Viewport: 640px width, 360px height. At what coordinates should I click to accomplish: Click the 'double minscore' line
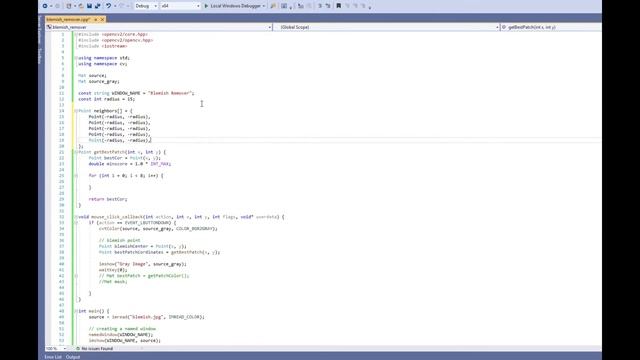130,164
